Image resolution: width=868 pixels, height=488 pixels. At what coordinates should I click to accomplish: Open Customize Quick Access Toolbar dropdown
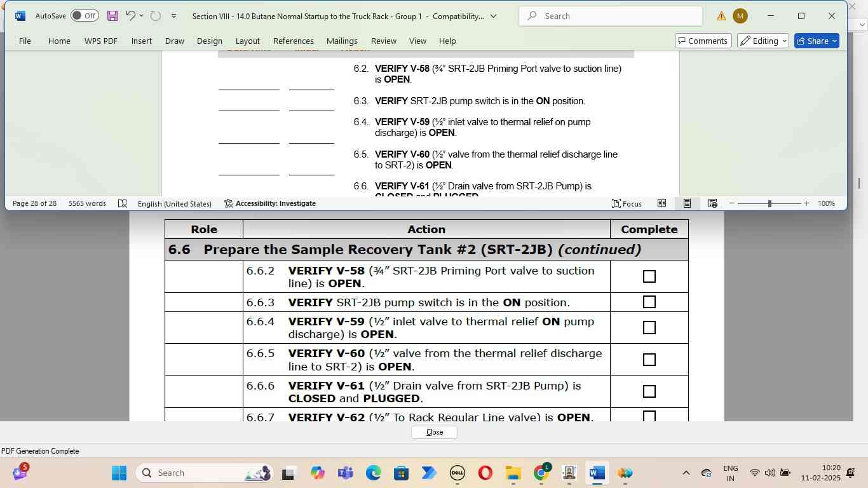[x=173, y=16]
